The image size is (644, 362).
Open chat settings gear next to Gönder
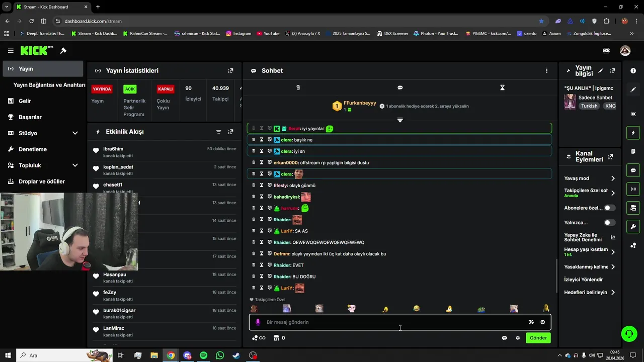pos(518,338)
